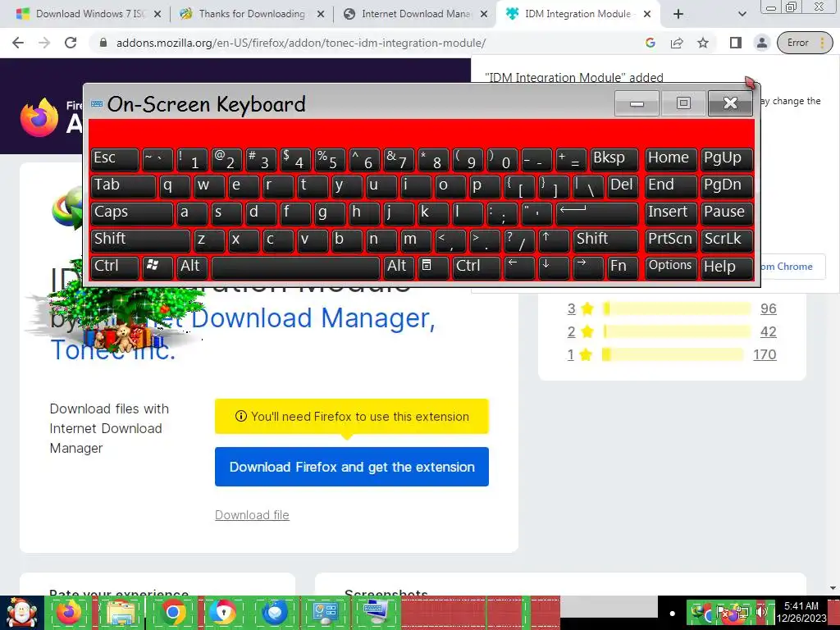
Task: Click the 1-star rating bar
Action: 673,354
